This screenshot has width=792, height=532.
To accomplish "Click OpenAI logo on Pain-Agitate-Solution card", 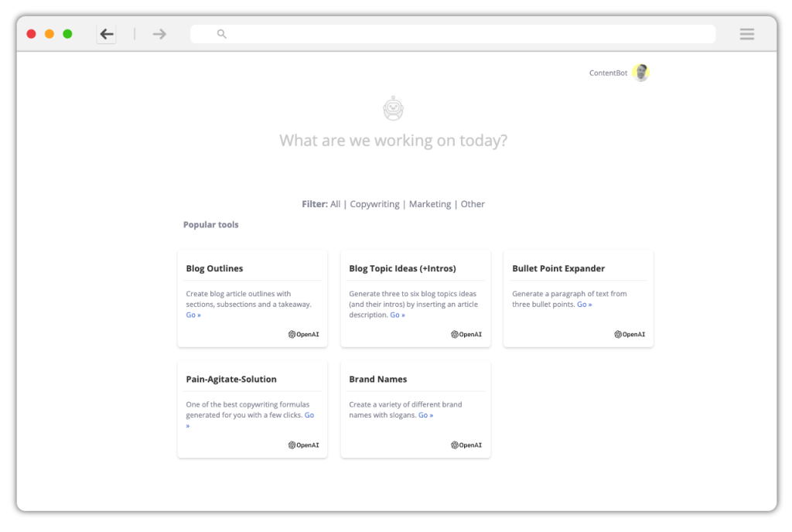I will (303, 445).
